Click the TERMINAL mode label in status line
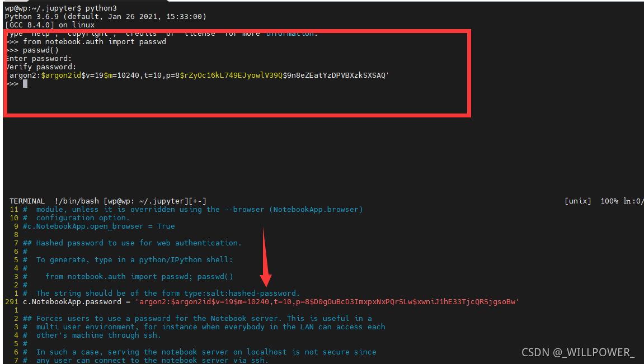 coord(27,201)
